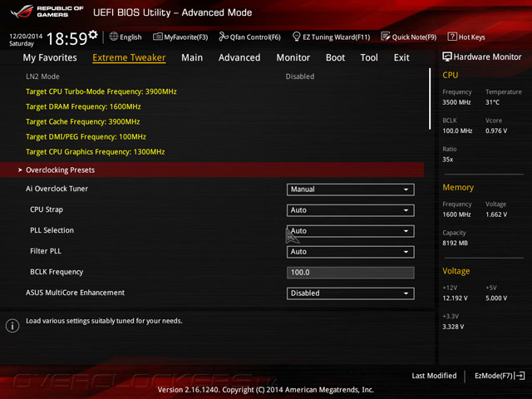Expand the Overclocking Presets submenu
532x399 pixels.
pyautogui.click(x=212, y=170)
